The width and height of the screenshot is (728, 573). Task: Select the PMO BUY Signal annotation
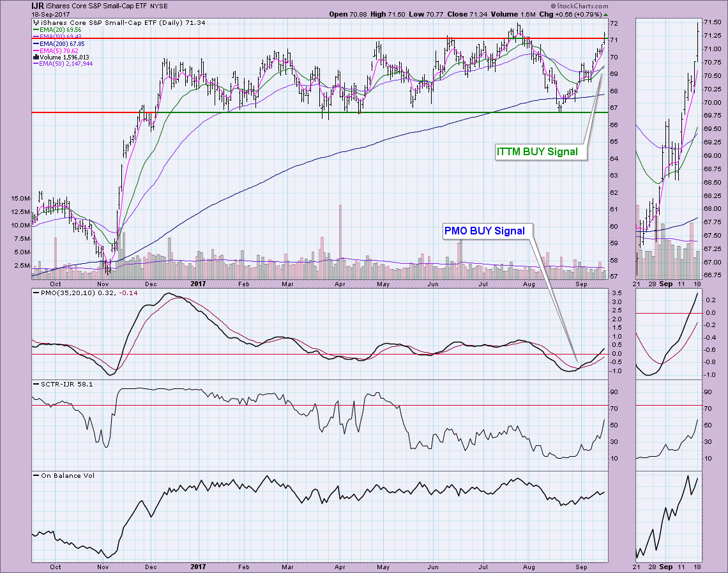click(485, 231)
